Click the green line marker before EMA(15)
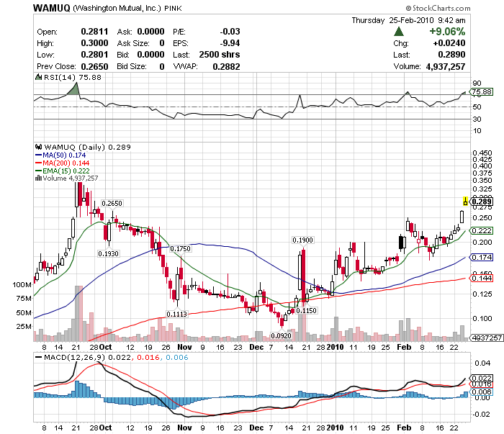Screen dimensions: 504x434 click(x=38, y=171)
